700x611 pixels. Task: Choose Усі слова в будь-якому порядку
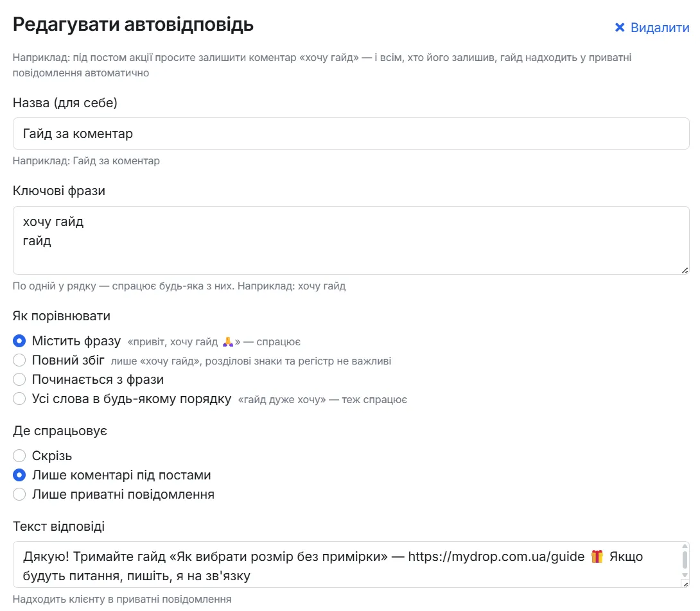point(19,399)
